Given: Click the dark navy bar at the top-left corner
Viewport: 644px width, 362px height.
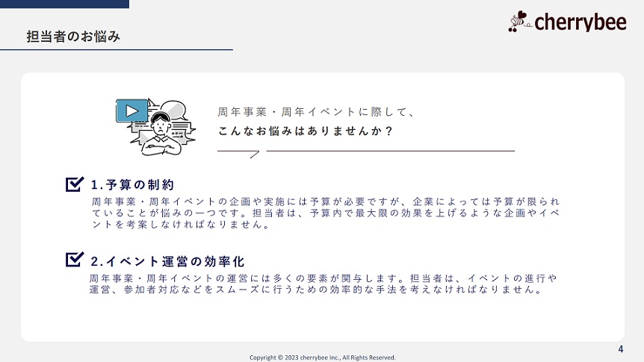Looking at the screenshot, I should coord(64,4).
